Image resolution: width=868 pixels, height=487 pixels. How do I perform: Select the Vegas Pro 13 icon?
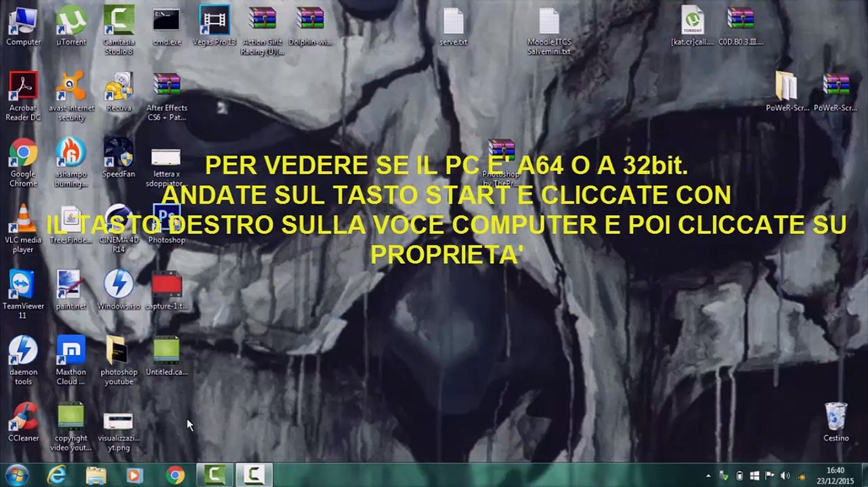215,26
